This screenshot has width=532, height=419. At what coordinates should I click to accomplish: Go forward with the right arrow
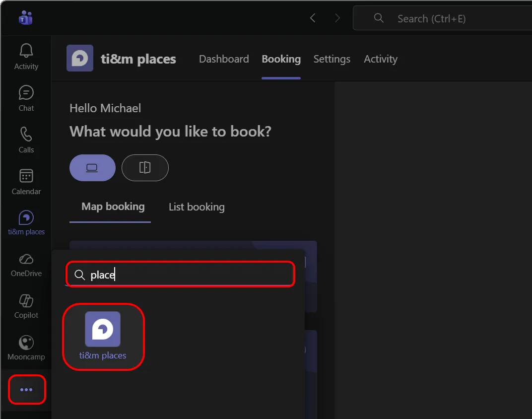click(337, 18)
